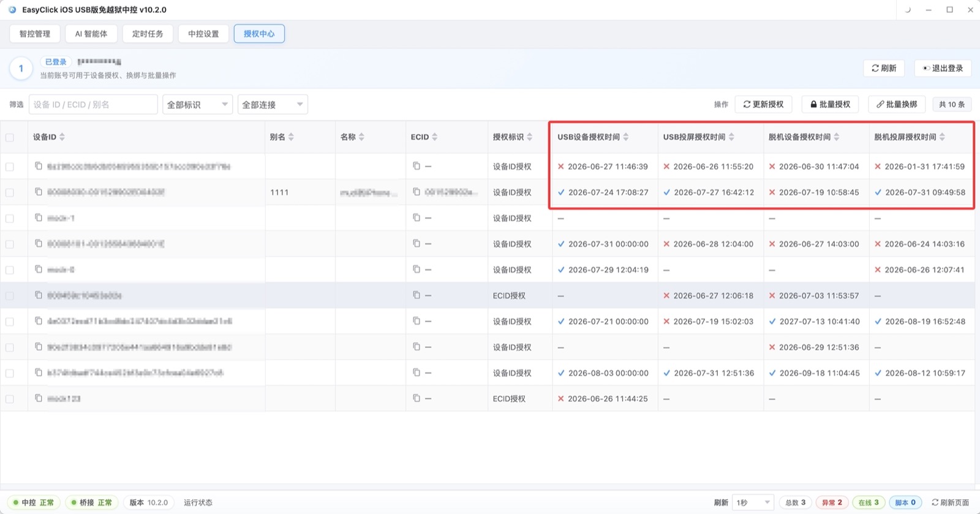Click the theme moon icon in title bar
This screenshot has width=980, height=514.
coord(908,10)
